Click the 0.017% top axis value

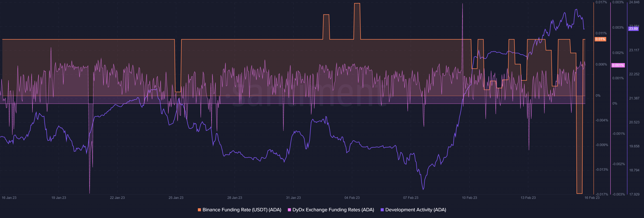601,2
